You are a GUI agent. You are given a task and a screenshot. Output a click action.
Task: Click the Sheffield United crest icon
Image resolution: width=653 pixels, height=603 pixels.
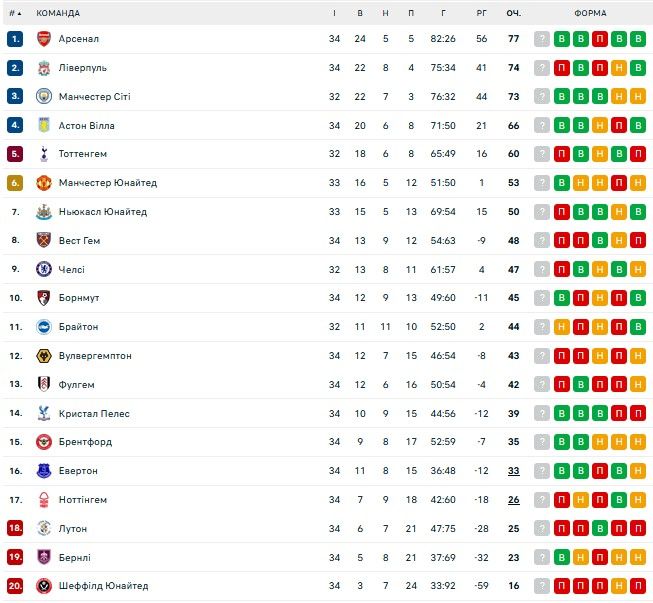point(43,586)
